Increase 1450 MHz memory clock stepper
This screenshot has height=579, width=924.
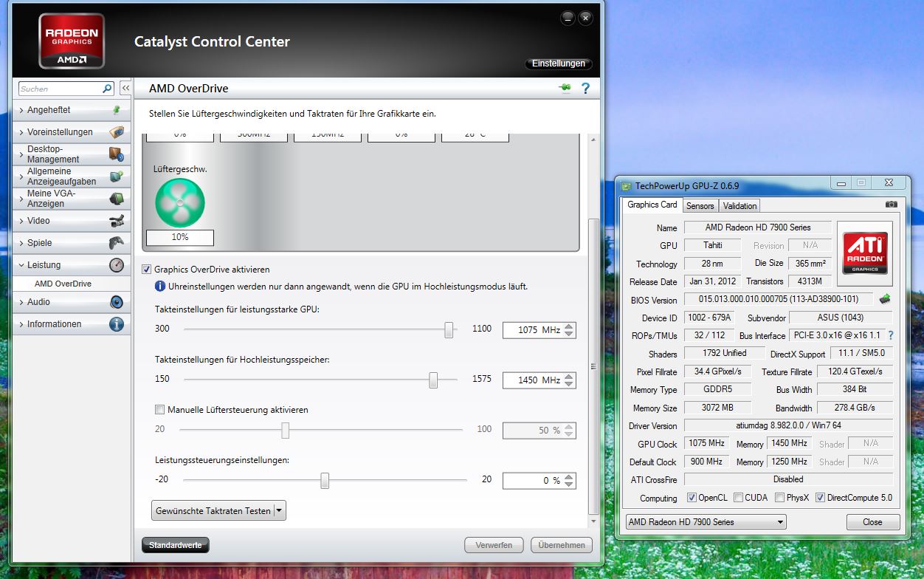[x=569, y=376]
